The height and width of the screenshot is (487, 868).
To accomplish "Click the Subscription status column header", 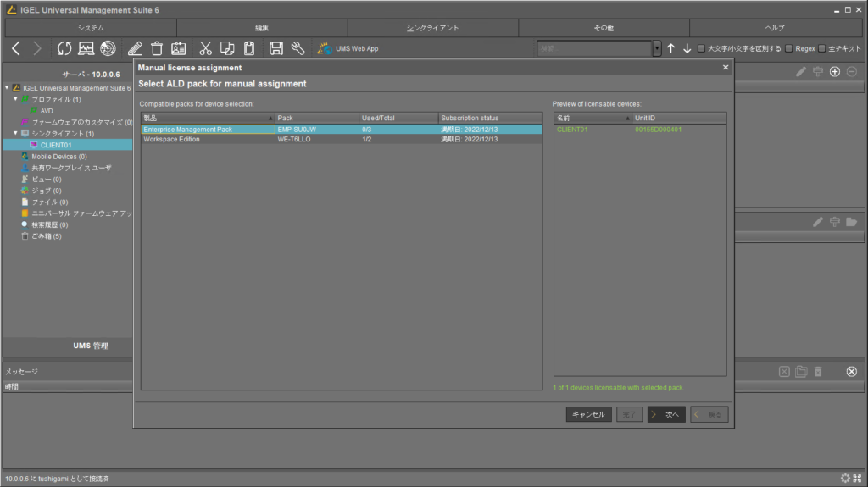I will (490, 118).
